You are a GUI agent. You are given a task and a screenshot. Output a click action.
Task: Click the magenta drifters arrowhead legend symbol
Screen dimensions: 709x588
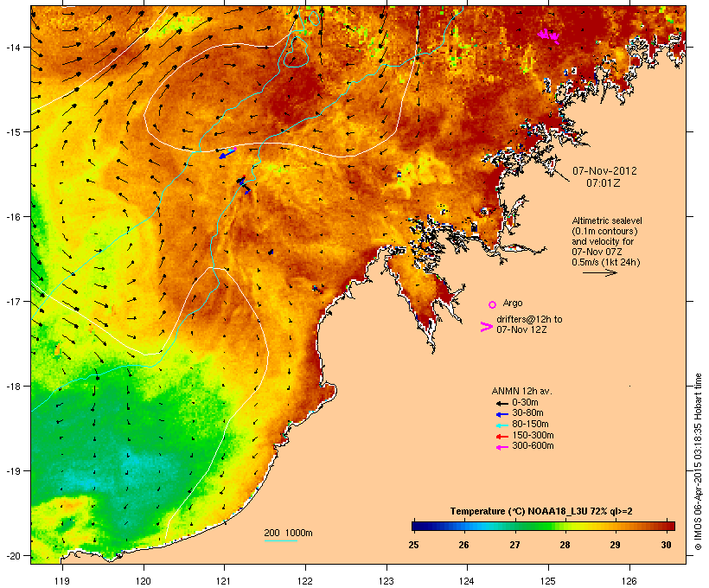[486, 327]
